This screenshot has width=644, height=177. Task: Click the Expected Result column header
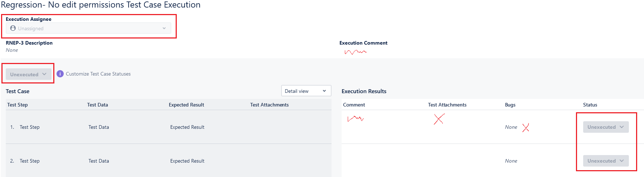pyautogui.click(x=186, y=105)
